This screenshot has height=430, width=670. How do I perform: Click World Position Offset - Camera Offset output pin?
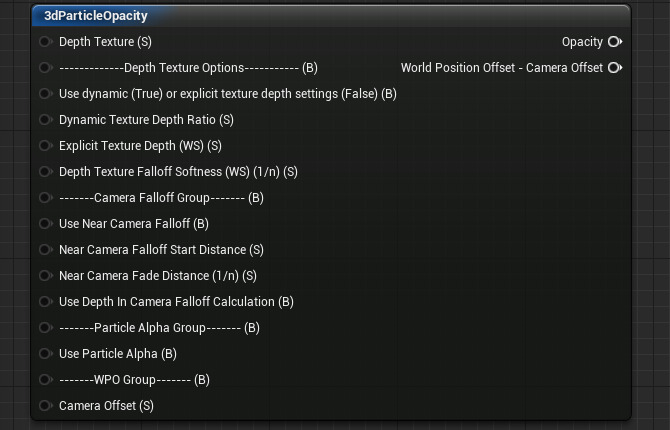614,68
